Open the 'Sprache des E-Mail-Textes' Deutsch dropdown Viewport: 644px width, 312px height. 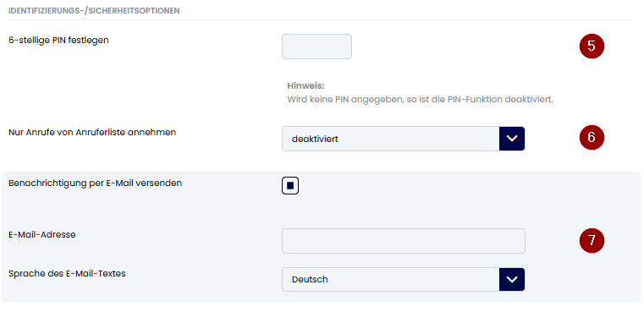404,280
